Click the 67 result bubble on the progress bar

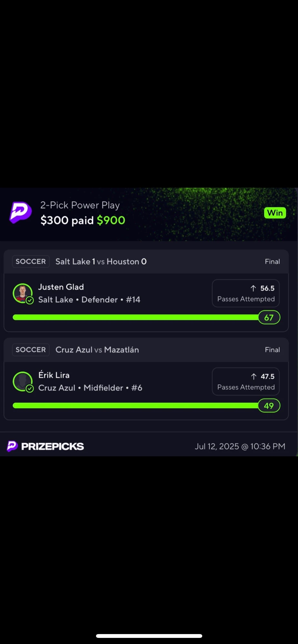pyautogui.click(x=269, y=317)
